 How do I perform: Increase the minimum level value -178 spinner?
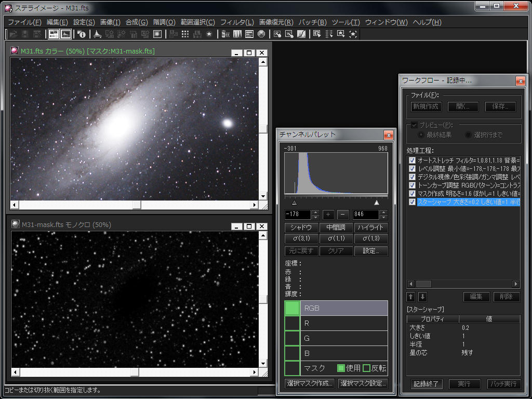pos(315,212)
